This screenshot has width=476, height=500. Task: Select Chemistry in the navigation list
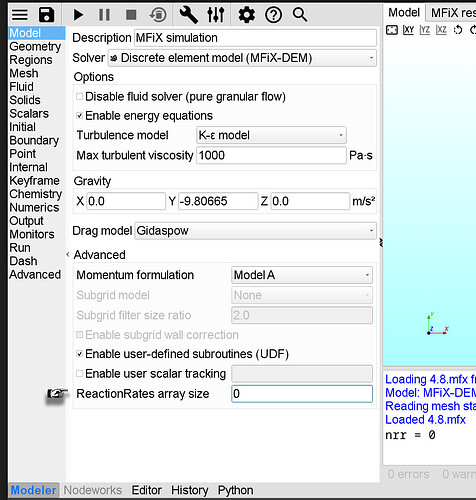click(x=36, y=194)
